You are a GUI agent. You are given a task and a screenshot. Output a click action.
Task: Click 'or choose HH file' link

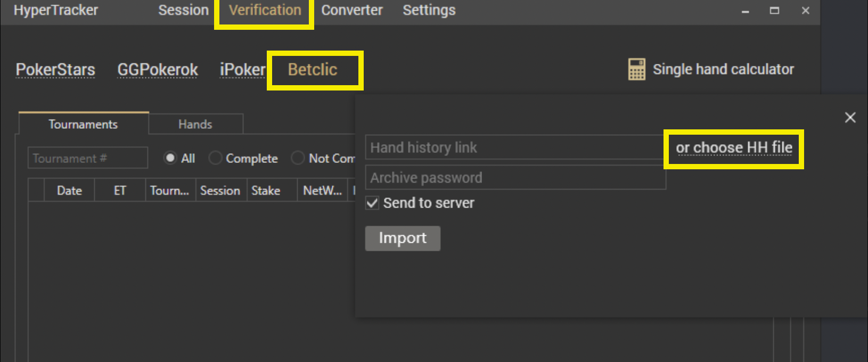pos(734,147)
